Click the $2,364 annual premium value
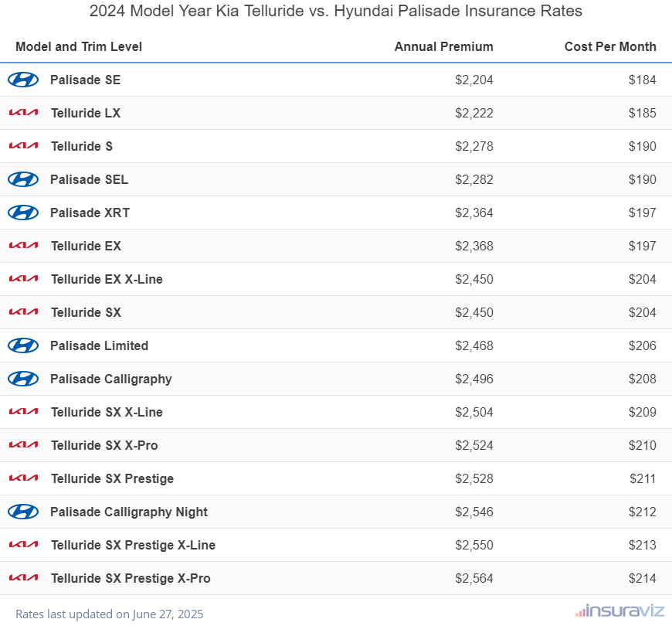The width and height of the screenshot is (672, 626). (x=474, y=213)
